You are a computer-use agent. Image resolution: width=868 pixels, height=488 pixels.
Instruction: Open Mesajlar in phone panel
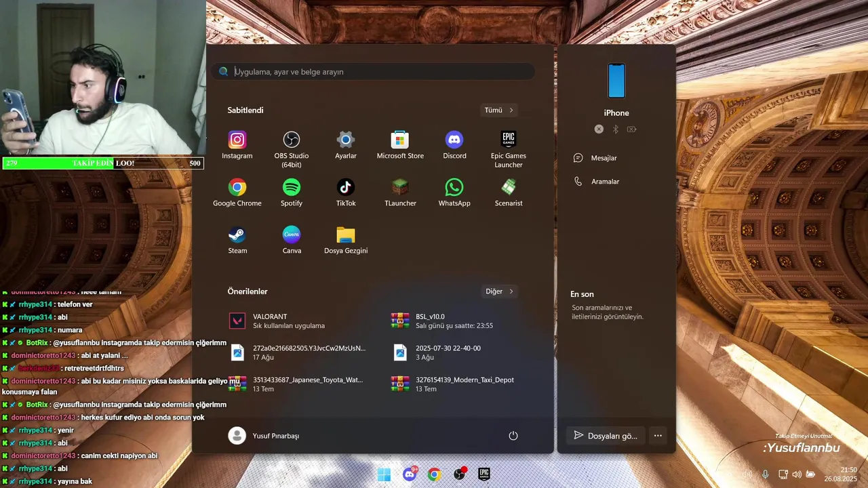[616, 158]
